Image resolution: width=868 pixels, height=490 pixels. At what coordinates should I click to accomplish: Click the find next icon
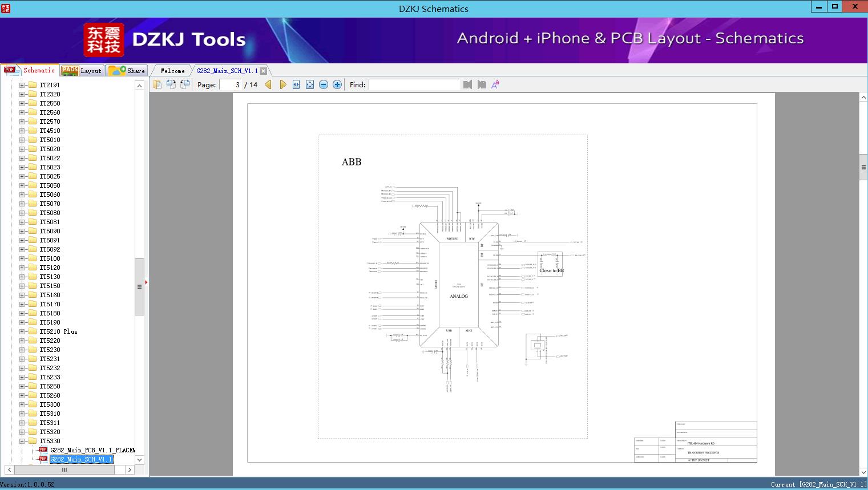pos(482,84)
